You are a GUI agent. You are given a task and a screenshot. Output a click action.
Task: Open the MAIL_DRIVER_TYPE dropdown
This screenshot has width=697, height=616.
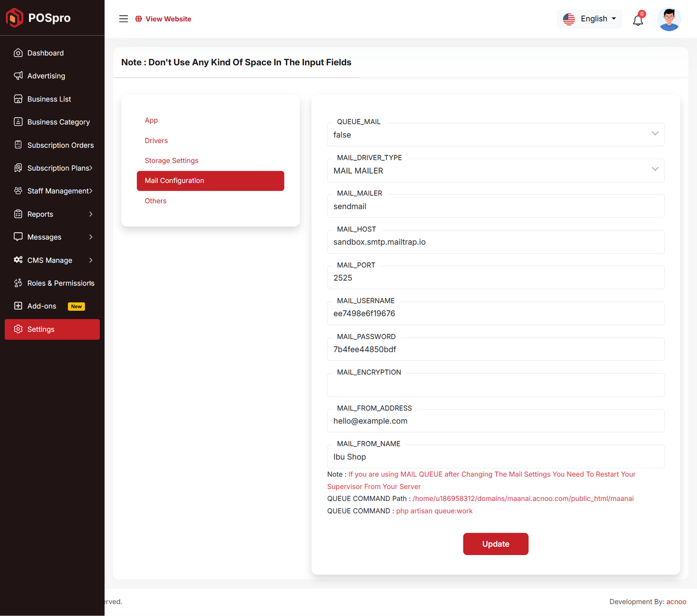tap(495, 170)
